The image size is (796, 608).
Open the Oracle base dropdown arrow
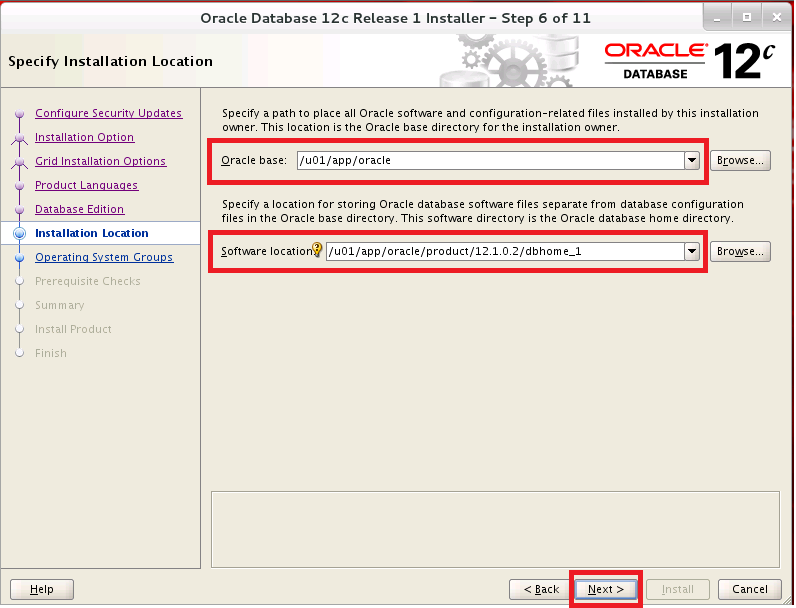[691, 160]
